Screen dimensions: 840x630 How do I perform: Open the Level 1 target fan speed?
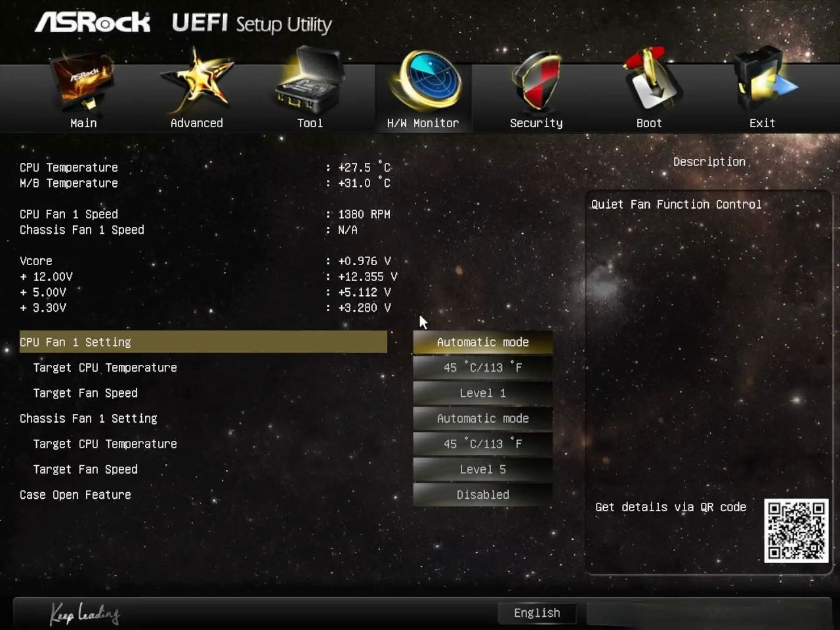[x=483, y=393]
